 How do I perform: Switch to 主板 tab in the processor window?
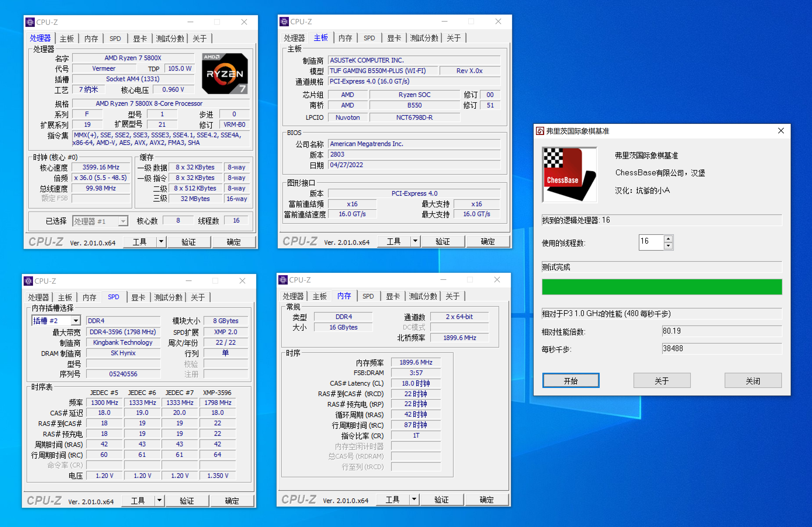coord(67,39)
